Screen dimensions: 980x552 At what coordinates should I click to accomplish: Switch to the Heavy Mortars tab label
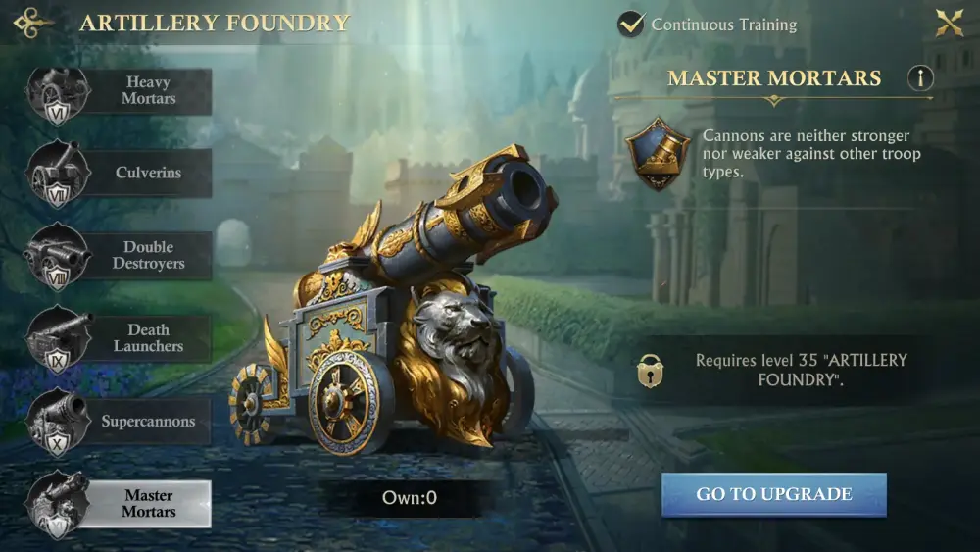click(x=148, y=90)
